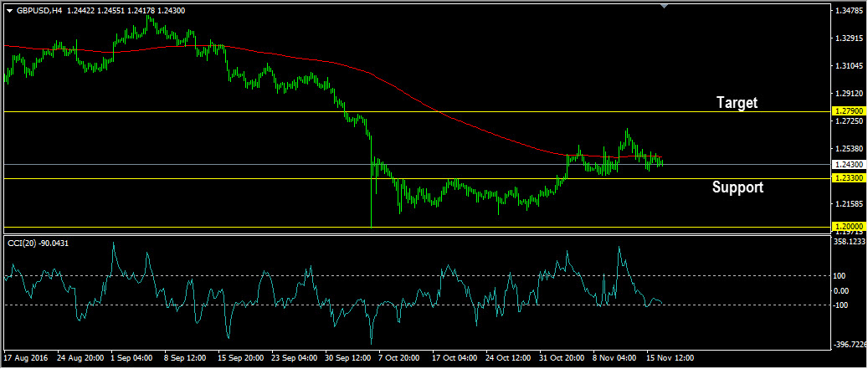This screenshot has width=868, height=369.
Task: Select the Support text label
Action: (x=737, y=187)
